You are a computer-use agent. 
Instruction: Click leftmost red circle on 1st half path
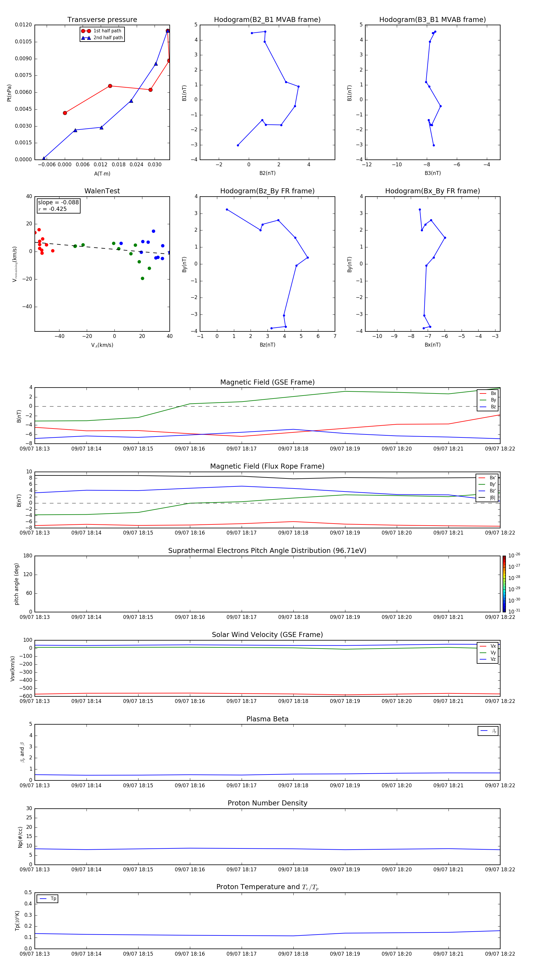[65, 113]
